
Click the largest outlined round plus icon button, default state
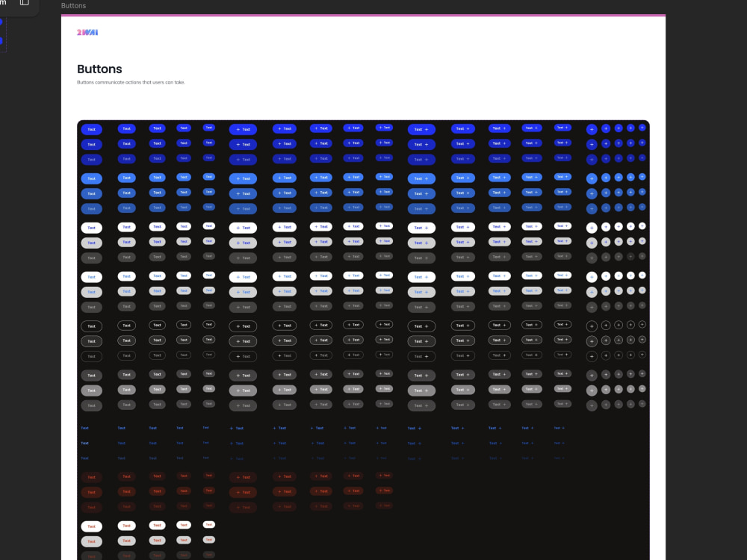(592, 326)
